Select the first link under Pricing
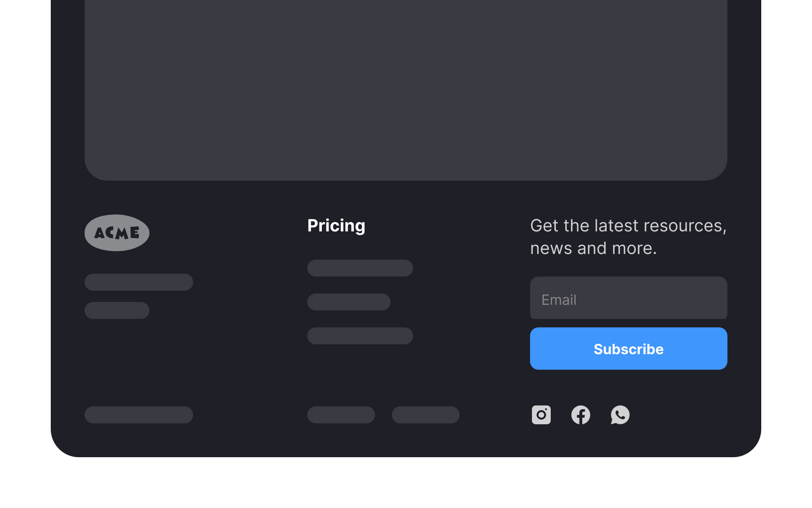This screenshot has width=812, height=508. point(360,268)
